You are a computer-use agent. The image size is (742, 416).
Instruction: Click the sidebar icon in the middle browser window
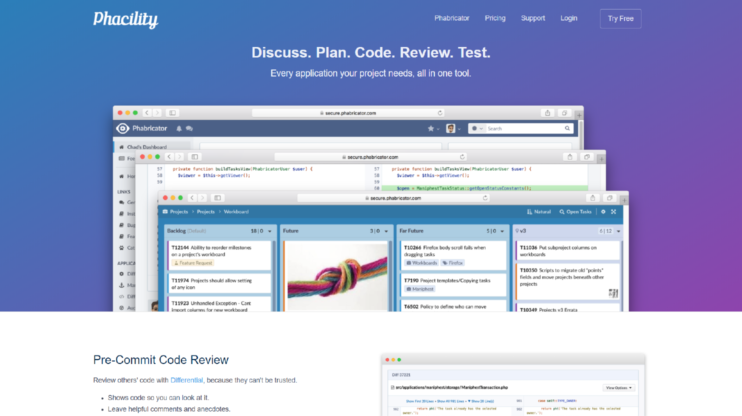pos(194,157)
